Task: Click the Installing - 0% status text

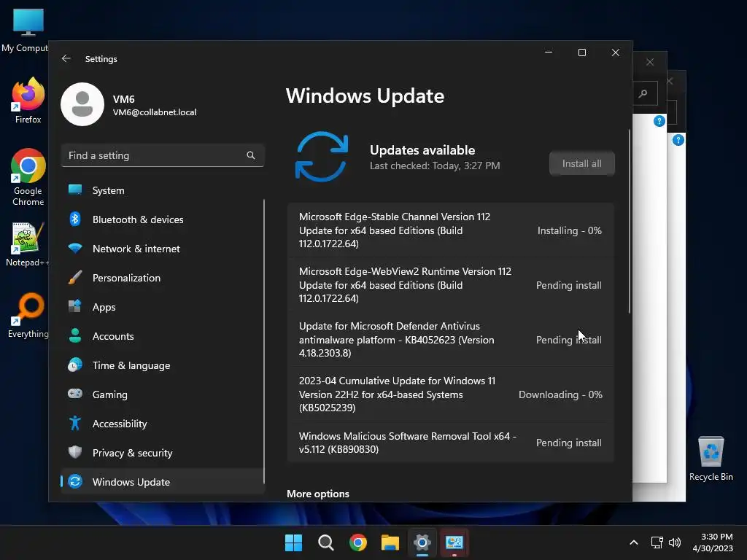Action: [x=569, y=230]
